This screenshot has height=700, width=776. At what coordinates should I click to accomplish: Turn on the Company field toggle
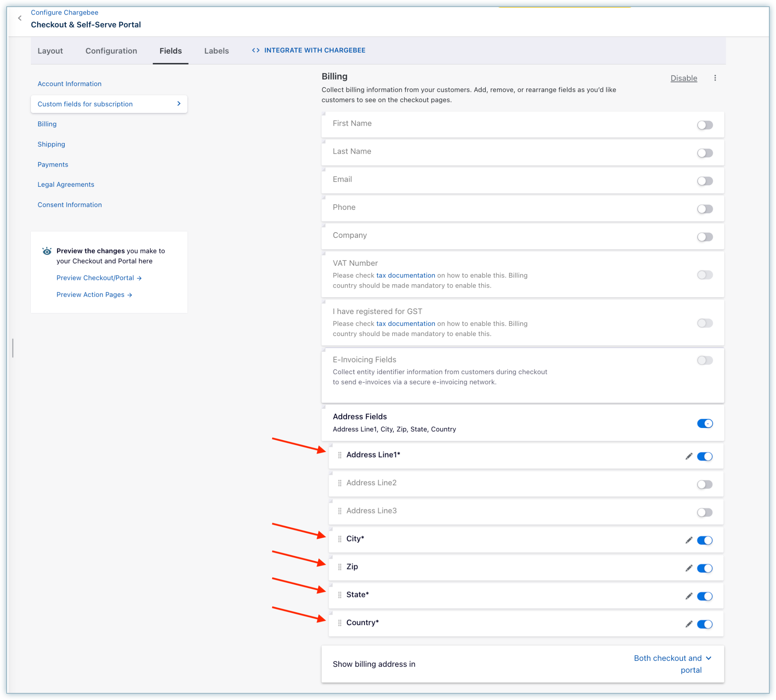pos(705,237)
